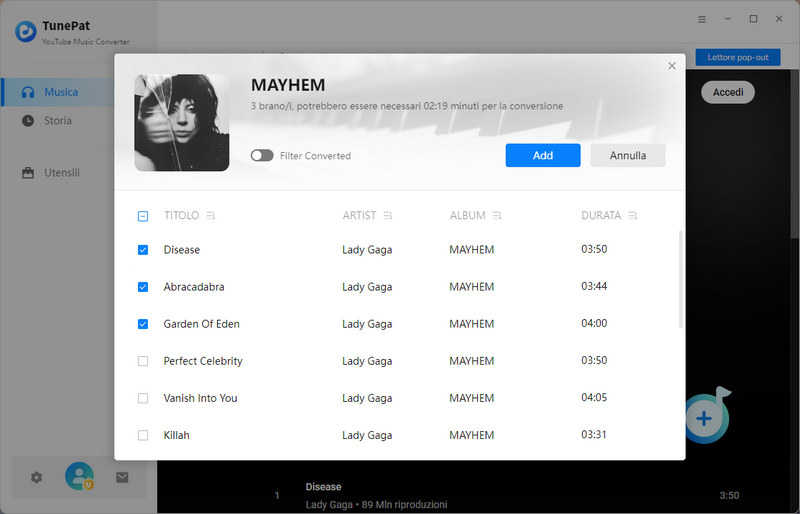Viewport: 800px width, 514px height.
Task: Click the 03:31 duration of Killah
Action: tap(594, 435)
